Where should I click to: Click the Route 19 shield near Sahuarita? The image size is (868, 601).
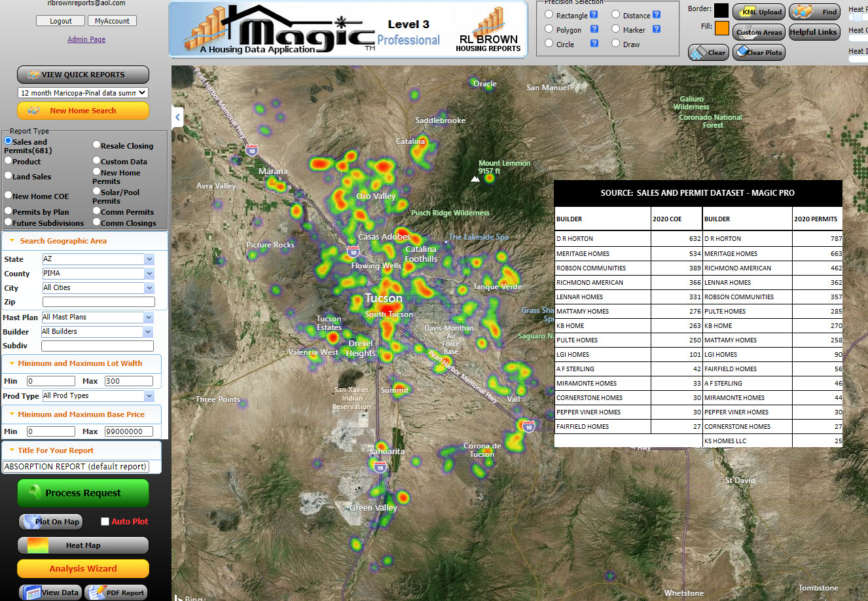pyautogui.click(x=380, y=467)
